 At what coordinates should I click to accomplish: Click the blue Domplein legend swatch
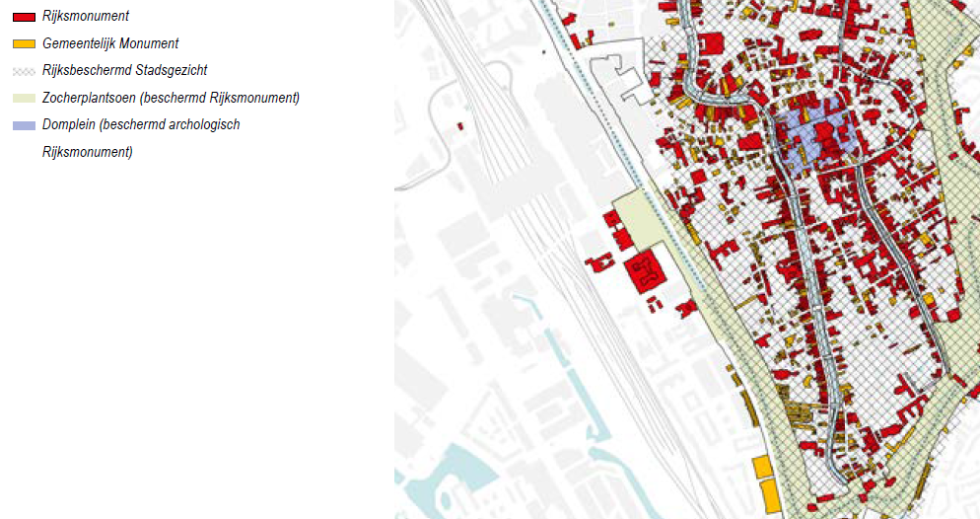24,125
